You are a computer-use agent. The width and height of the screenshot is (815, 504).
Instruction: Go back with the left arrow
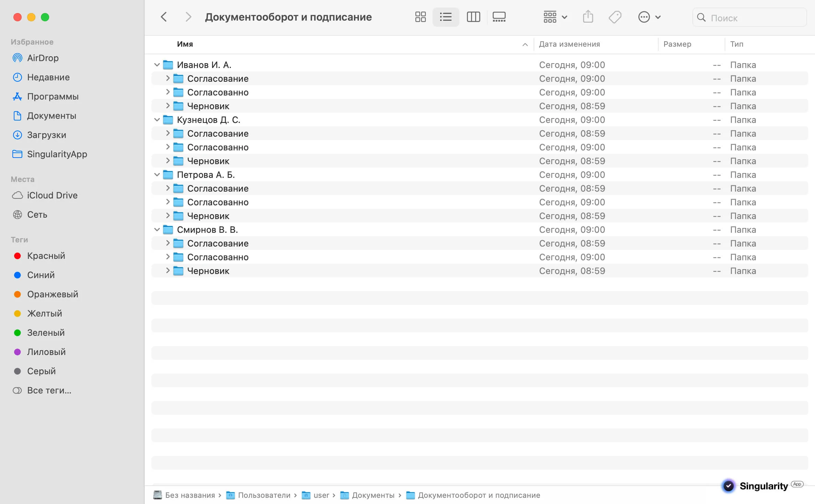pyautogui.click(x=164, y=17)
